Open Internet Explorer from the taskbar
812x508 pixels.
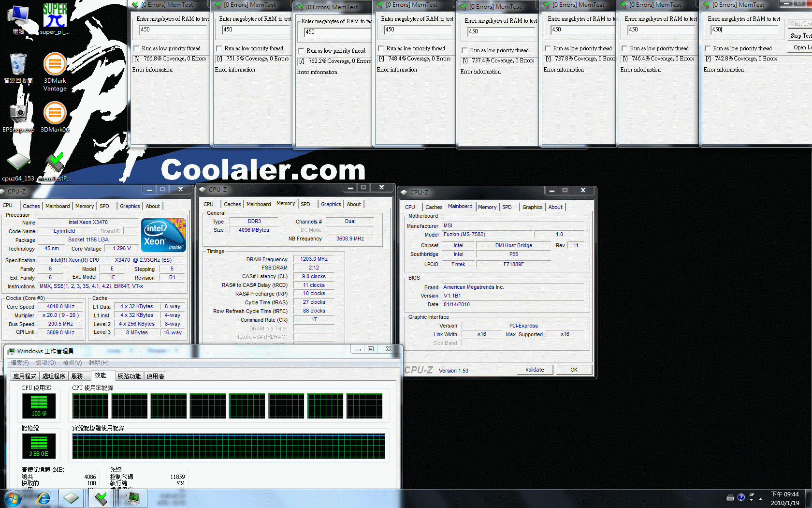(x=43, y=498)
